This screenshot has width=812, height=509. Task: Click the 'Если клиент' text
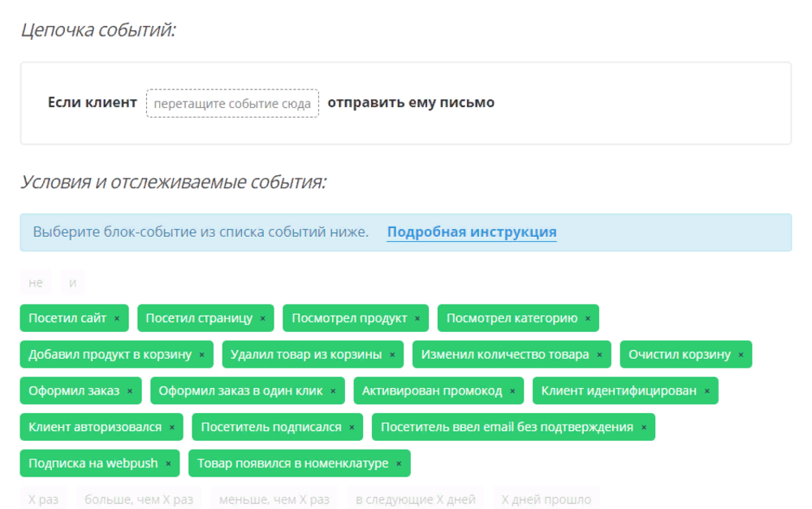[93, 102]
